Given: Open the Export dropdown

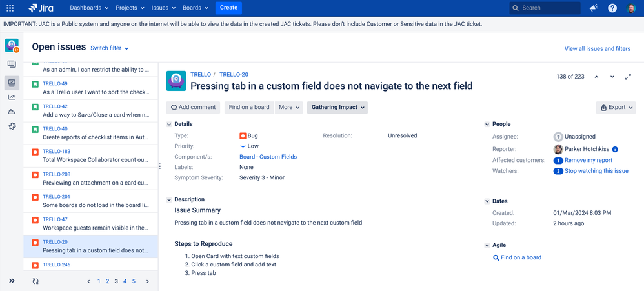Looking at the screenshot, I should click(616, 108).
